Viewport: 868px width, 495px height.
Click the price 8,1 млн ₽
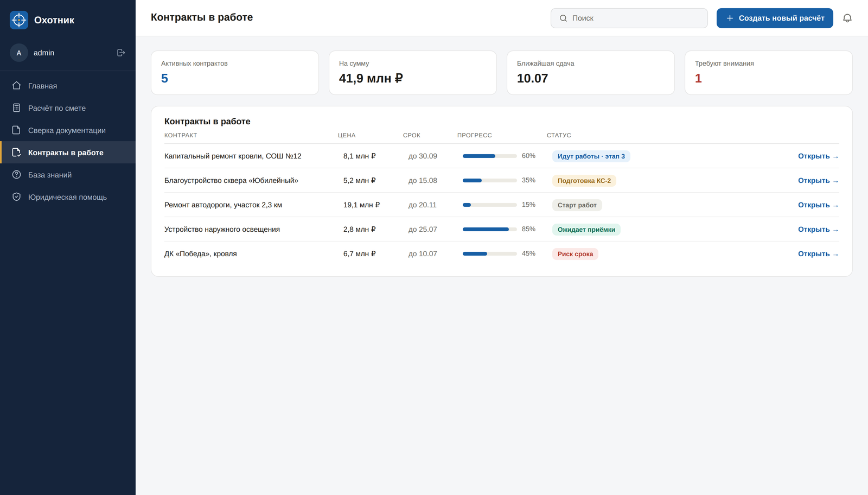360,156
